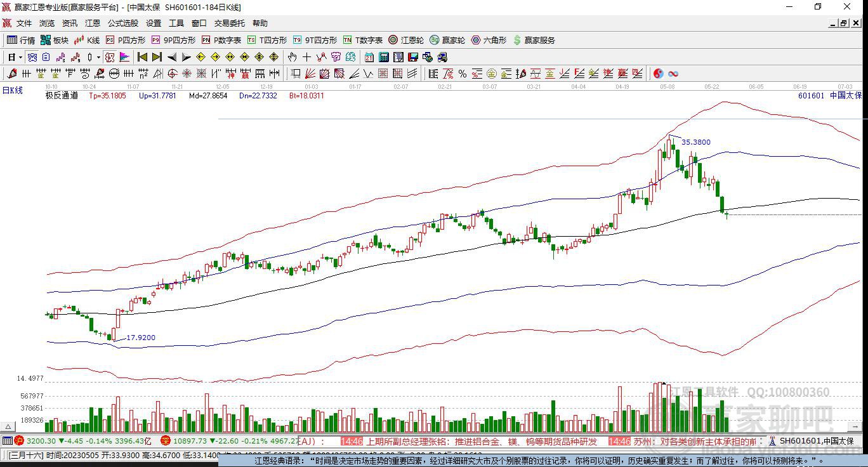Click the SH601601,中国太保 status entry
This screenshot has width=868, height=467.
[817, 441]
